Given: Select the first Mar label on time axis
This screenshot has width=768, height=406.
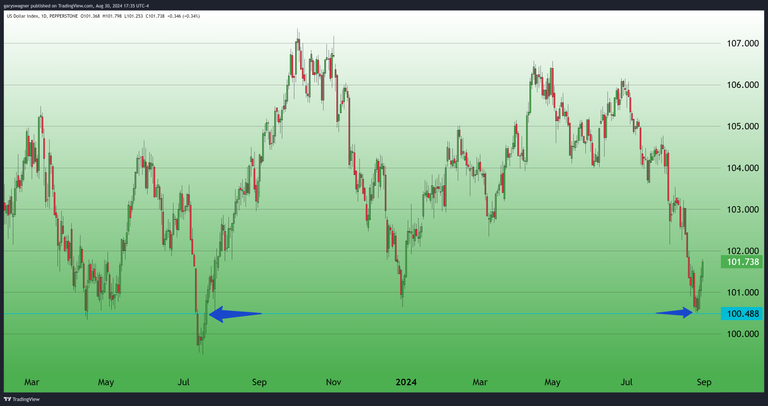Looking at the screenshot, I should pyautogui.click(x=31, y=382).
